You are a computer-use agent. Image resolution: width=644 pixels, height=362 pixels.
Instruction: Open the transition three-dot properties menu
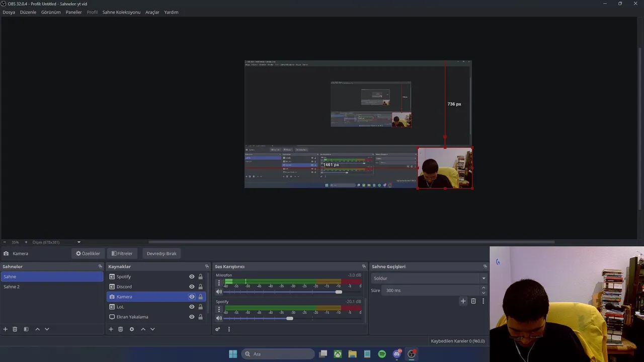tap(484, 301)
